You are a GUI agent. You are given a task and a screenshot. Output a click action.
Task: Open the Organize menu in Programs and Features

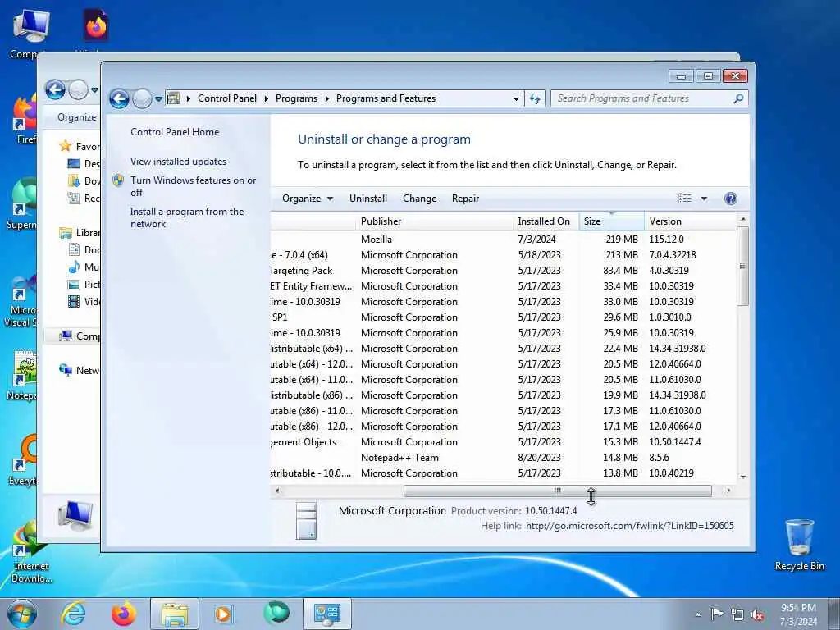(x=308, y=199)
